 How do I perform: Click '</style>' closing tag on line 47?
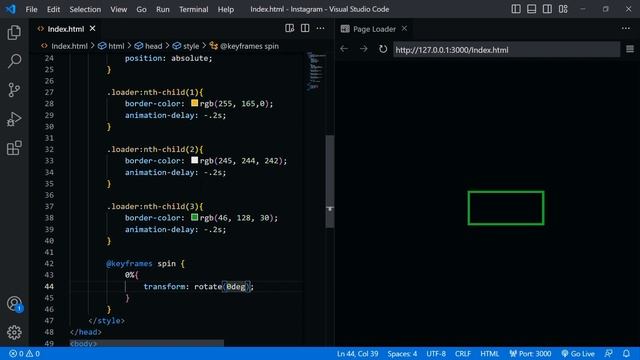[107, 320]
